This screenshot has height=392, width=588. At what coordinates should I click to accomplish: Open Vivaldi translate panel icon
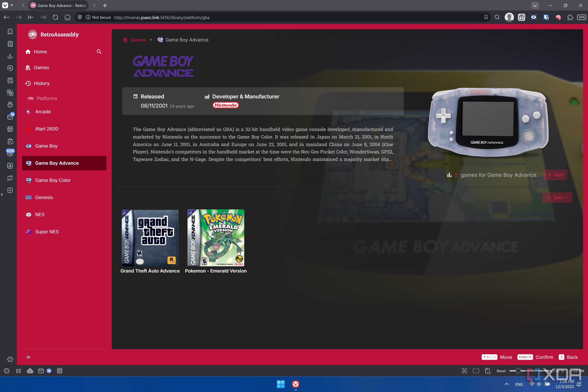coord(10,93)
